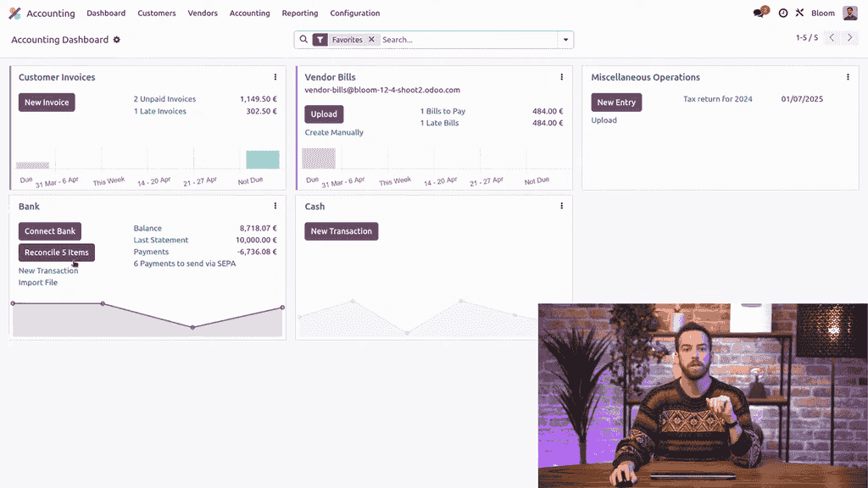This screenshot has height=488, width=868.
Task: Open the activities clock icon
Action: [x=783, y=14]
